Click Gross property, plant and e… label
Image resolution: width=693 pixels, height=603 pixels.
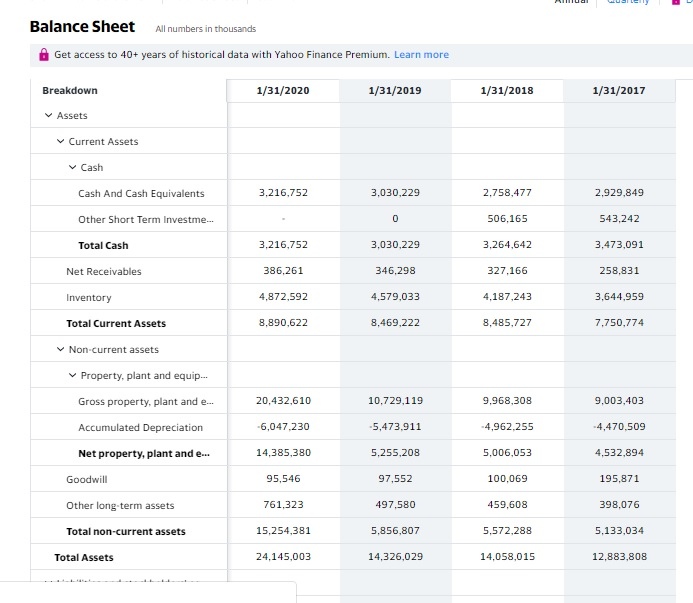(x=146, y=402)
